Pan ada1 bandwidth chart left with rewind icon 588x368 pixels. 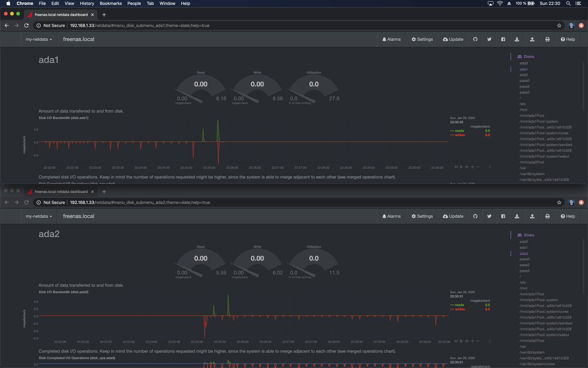pyautogui.click(x=456, y=167)
